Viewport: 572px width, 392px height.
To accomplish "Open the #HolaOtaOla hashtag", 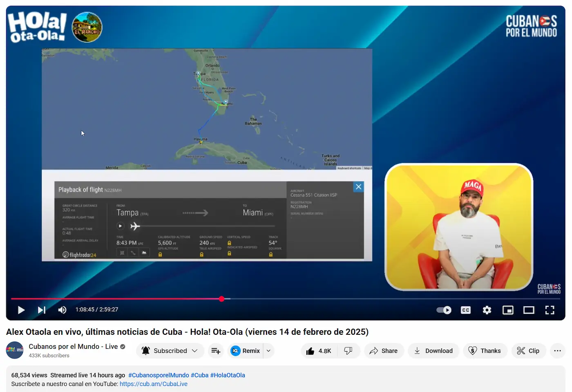I will pyautogui.click(x=228, y=375).
